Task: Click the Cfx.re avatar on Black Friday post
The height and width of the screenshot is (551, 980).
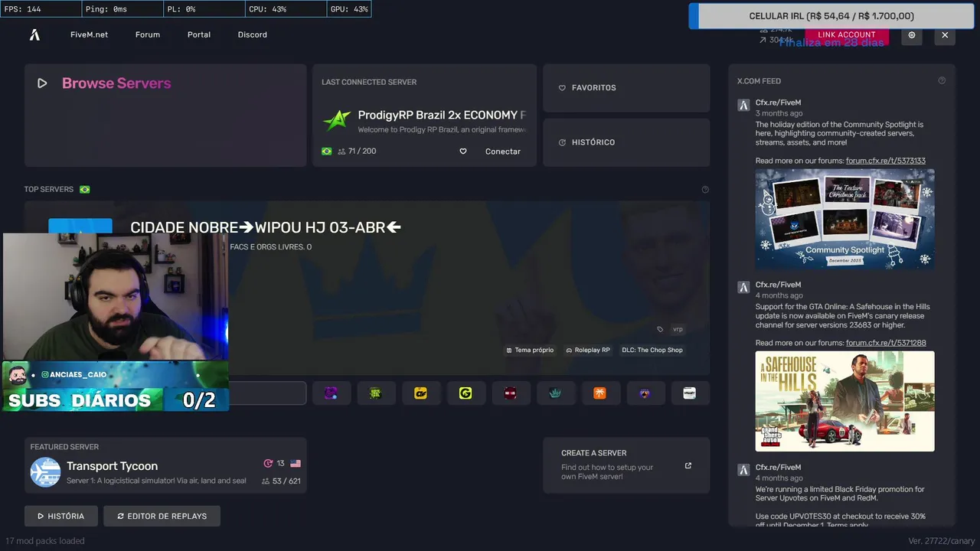Action: point(743,469)
